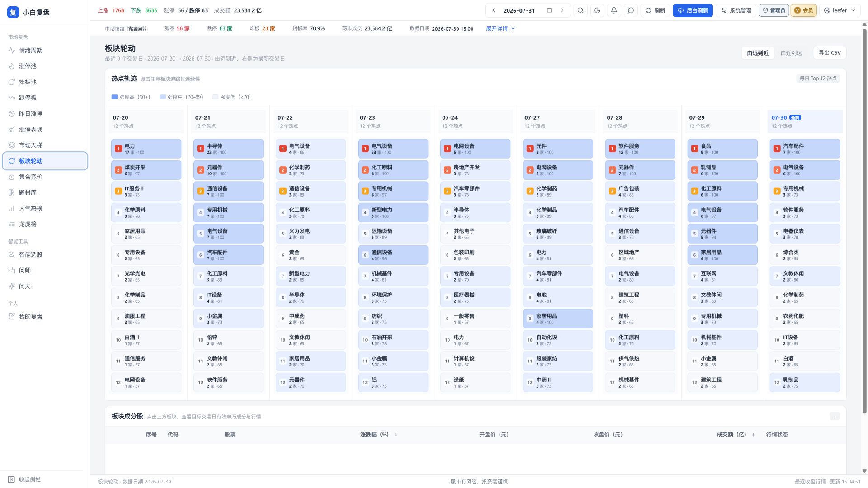Select 软件服务 card under 07-28
Viewport: 868px width, 488px height.
coord(640,149)
